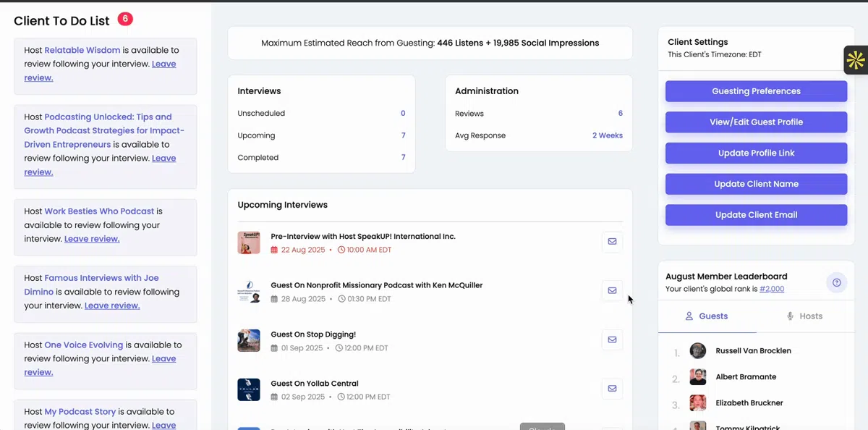Image resolution: width=868 pixels, height=430 pixels.
Task: Open Guest On Yollab Central interview
Action: [x=315, y=384]
